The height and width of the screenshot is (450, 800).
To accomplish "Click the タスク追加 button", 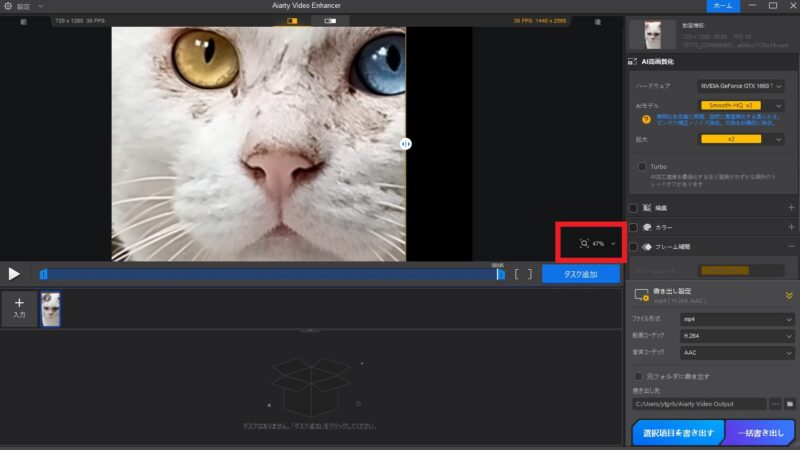I will click(580, 273).
